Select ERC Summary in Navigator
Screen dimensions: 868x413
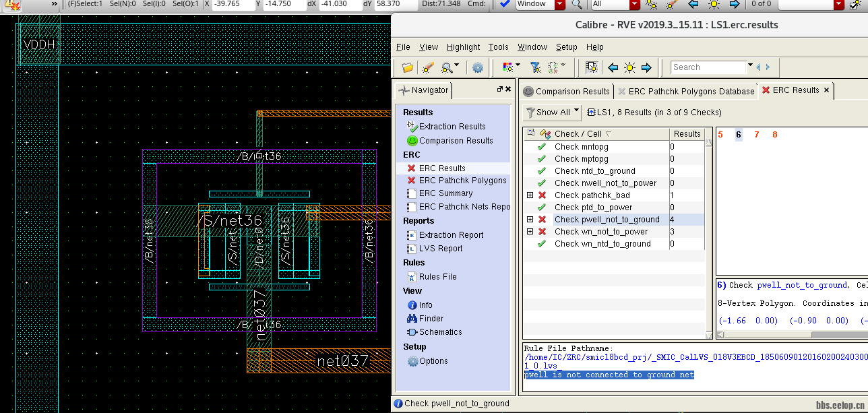(x=439, y=193)
